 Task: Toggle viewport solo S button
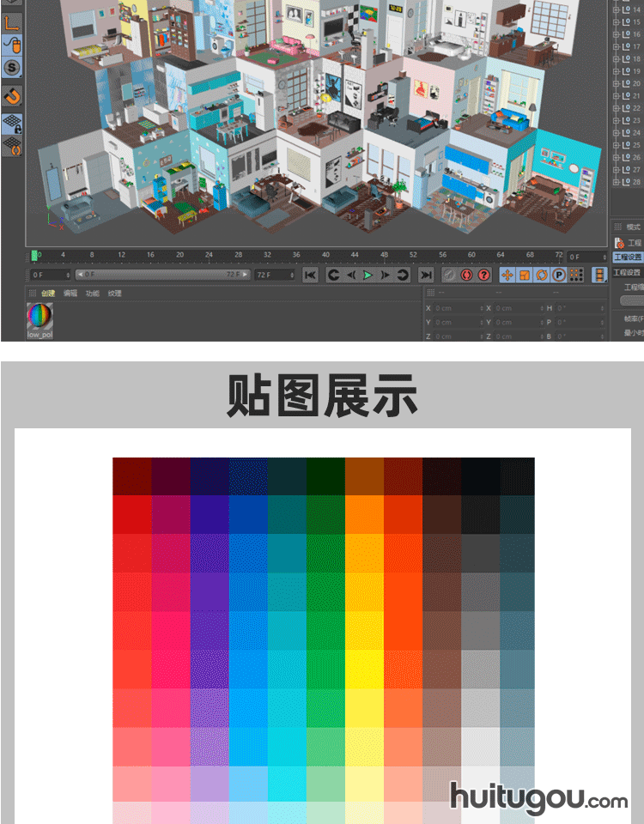point(12,67)
